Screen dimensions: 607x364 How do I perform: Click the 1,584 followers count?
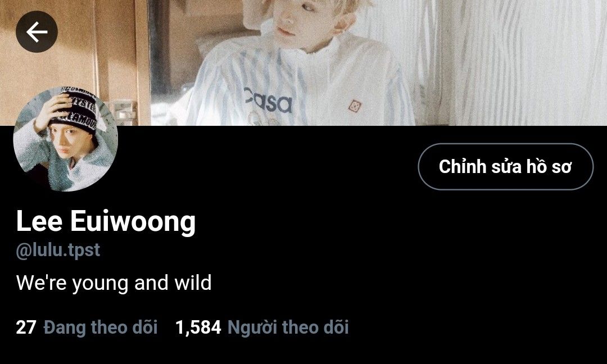click(198, 327)
